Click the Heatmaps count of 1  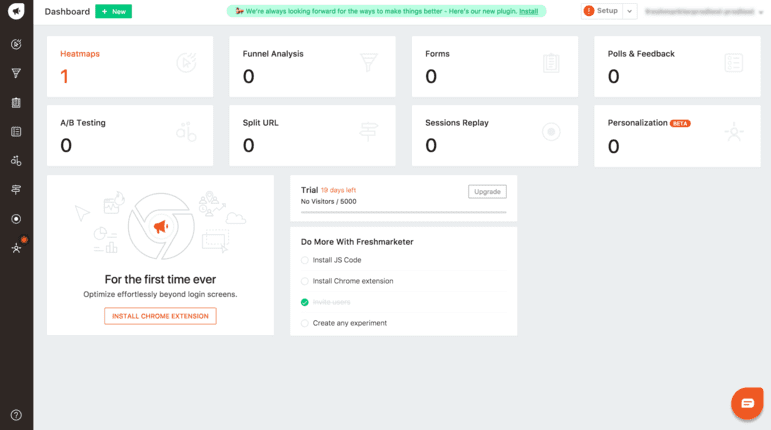pyautogui.click(x=64, y=77)
